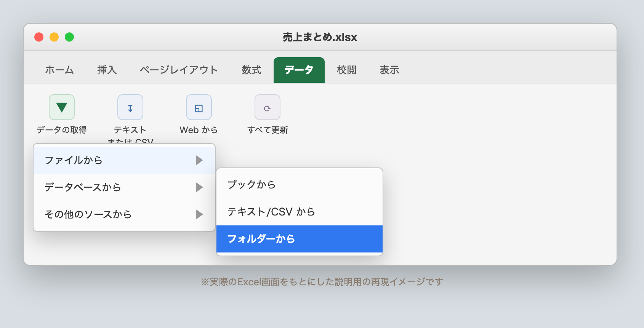
Task: Click the すべて更新 refresh icon
Action: pyautogui.click(x=268, y=107)
